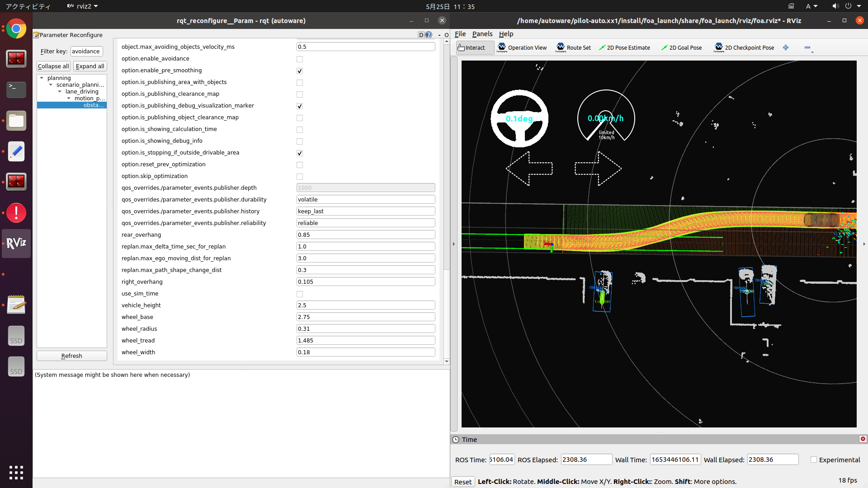The height and width of the screenshot is (488, 868).
Task: Open Google Chrome from the dock
Action: 16,29
